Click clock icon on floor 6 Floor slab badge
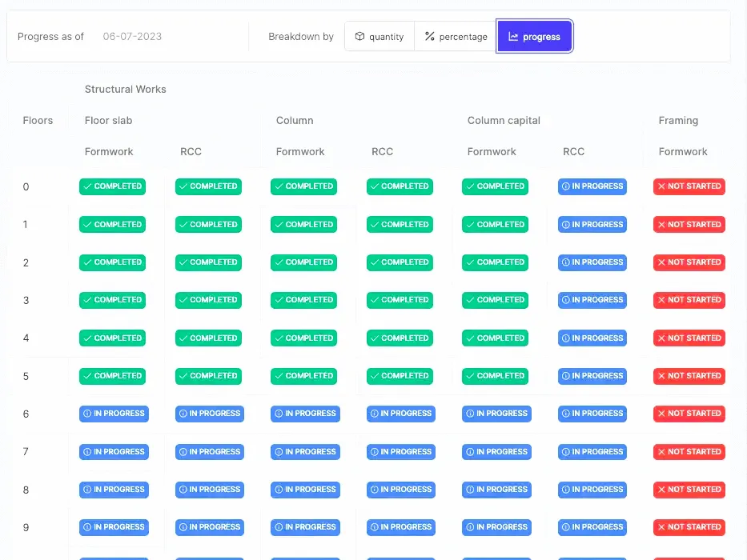This screenshot has height=560, width=747. [x=86, y=414]
